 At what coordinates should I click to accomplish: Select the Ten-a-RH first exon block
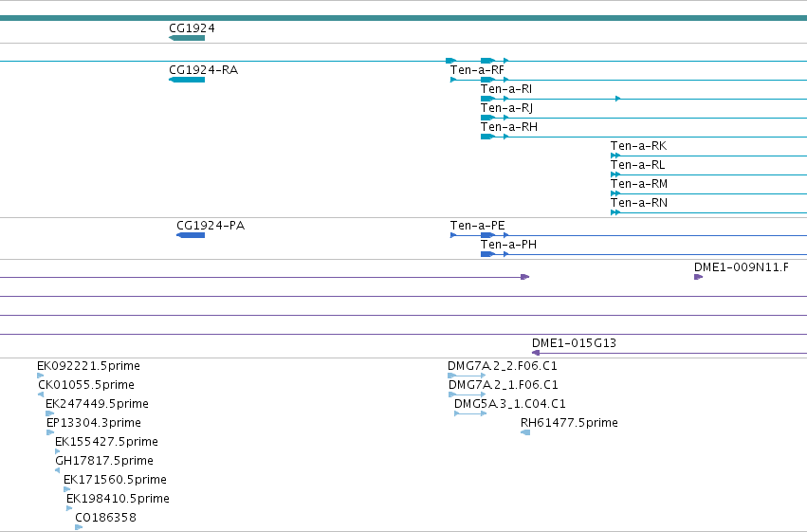pos(487,137)
